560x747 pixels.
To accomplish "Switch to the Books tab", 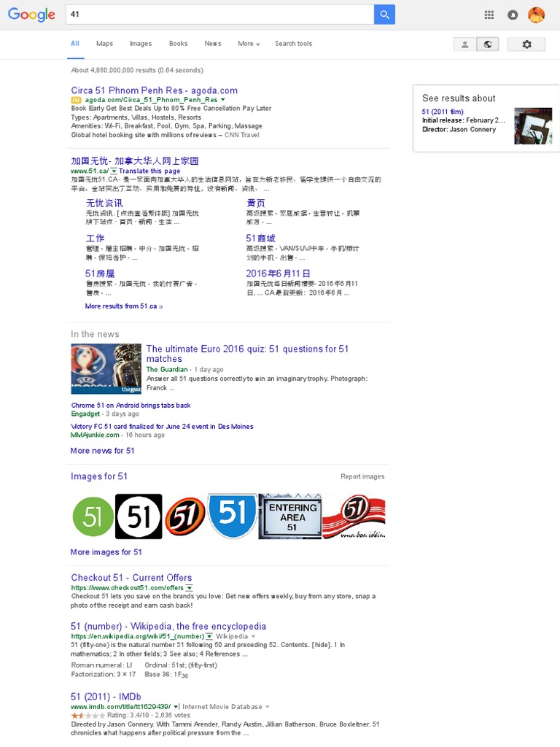I will coord(178,43).
